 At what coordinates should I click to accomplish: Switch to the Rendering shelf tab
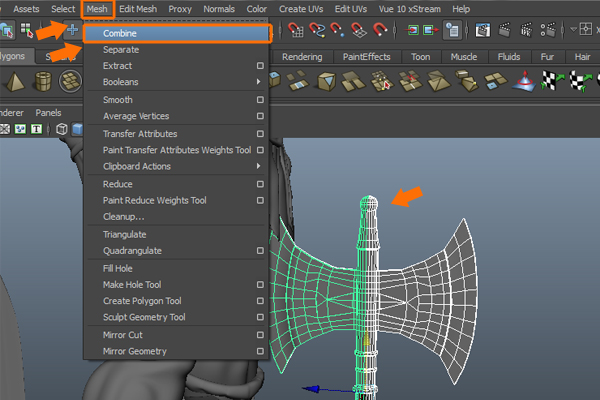[x=302, y=57]
